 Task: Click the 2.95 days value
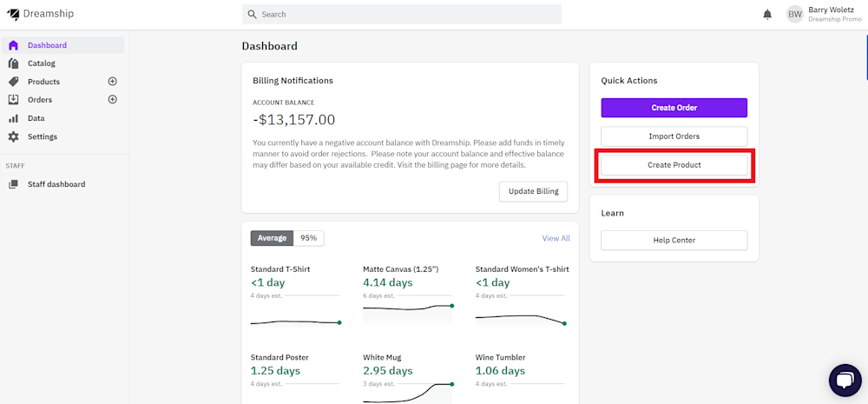387,371
